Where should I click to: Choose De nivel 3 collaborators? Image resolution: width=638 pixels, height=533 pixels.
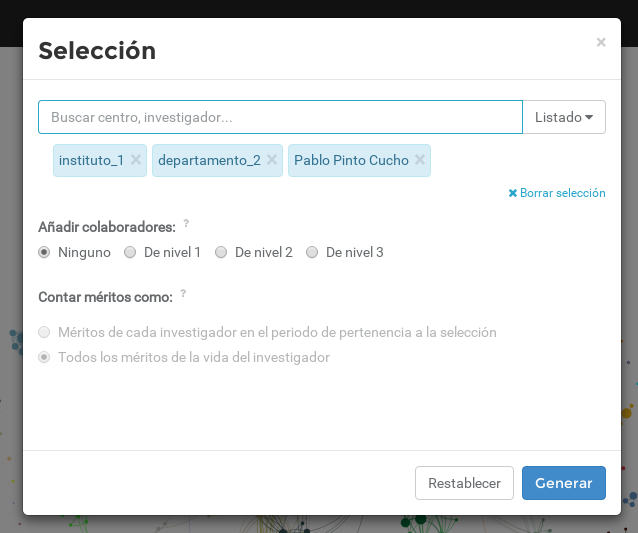tap(312, 253)
